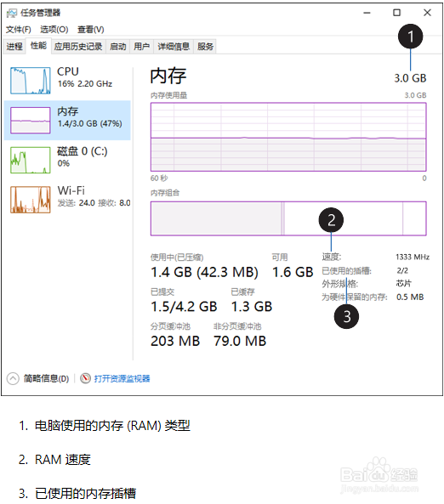Viewport: 444px width, 504px height.
Task: Click the 1.4/3.0 GB (47%) memory label
Action: 90,124
